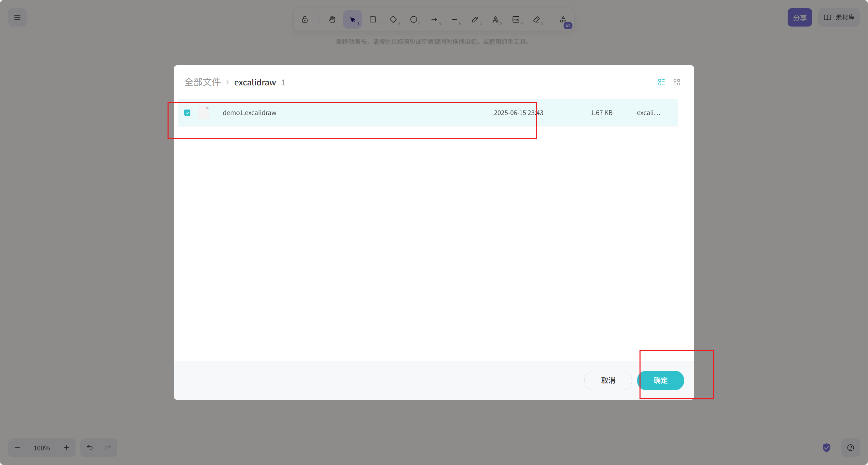Toggle the canvas lock icon
The image size is (868, 465).
tap(305, 19)
